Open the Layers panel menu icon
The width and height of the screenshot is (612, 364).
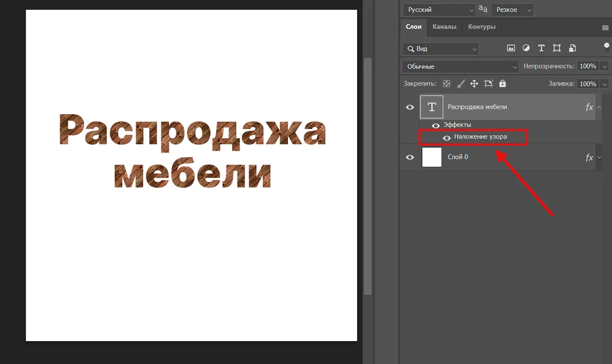coord(605,27)
